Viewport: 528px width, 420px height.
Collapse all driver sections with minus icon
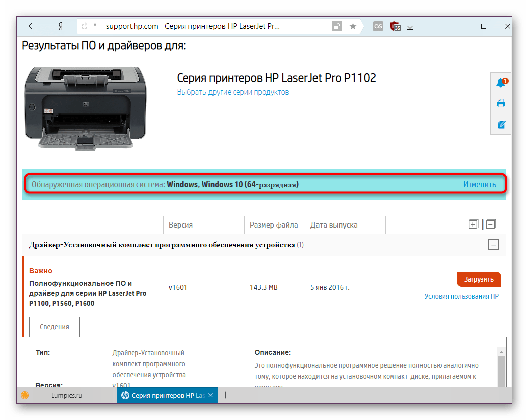click(491, 224)
